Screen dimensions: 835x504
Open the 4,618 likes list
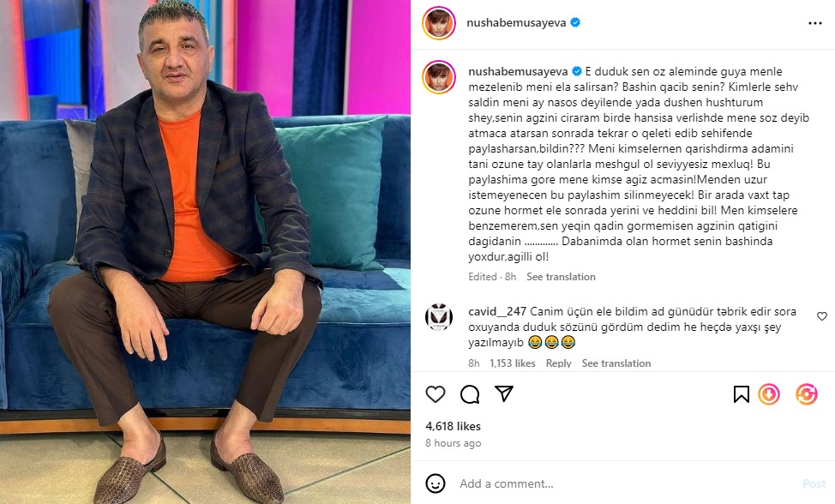(454, 426)
